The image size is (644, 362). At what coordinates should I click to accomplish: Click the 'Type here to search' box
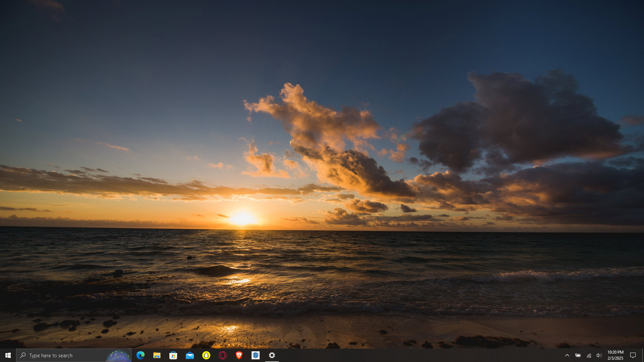(x=74, y=355)
